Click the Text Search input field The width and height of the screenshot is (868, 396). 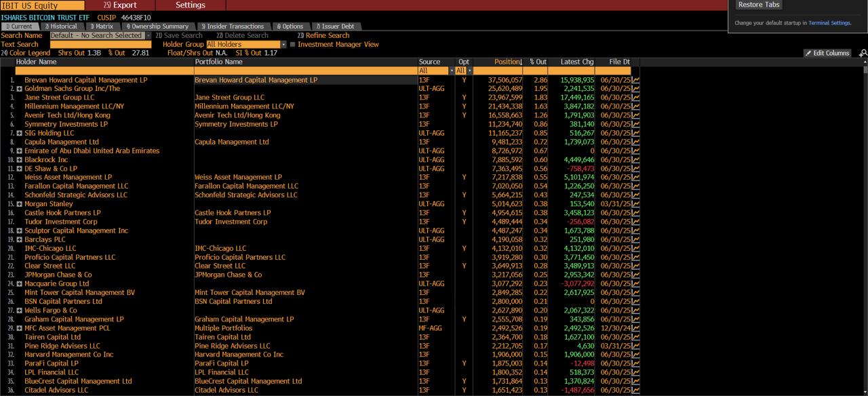point(100,44)
